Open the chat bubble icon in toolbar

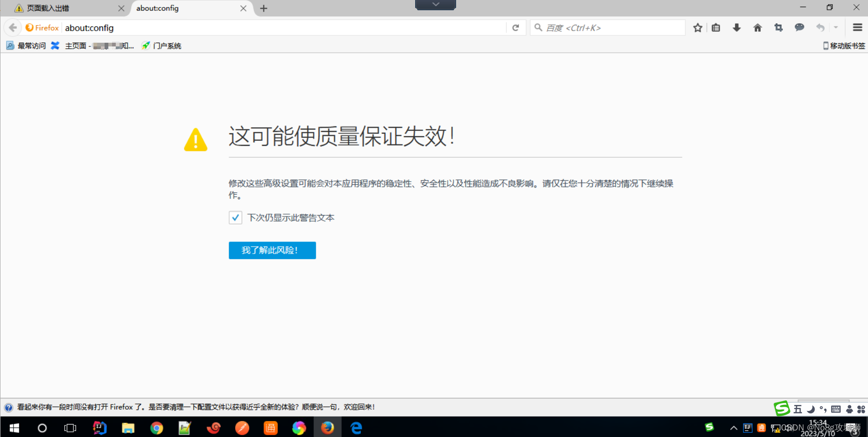799,28
